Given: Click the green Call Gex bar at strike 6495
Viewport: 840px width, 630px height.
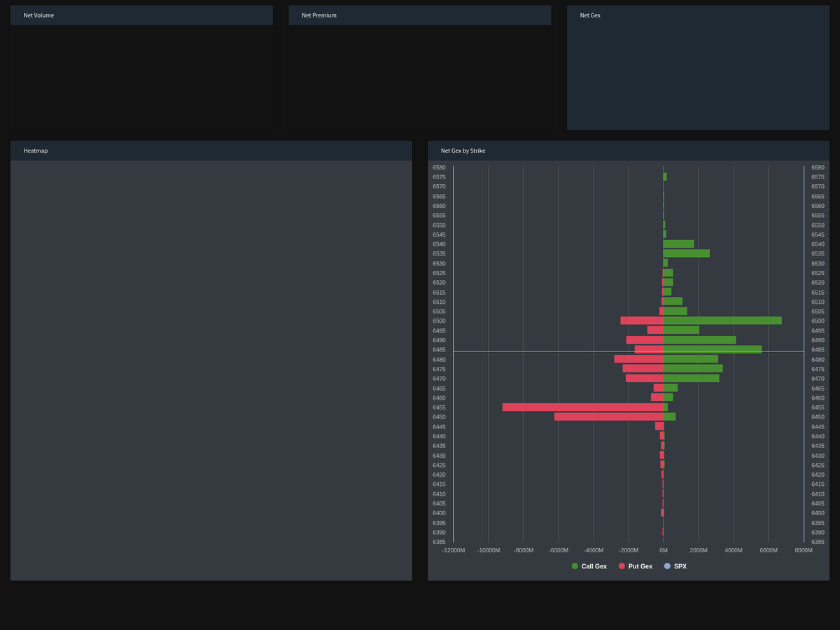Looking at the screenshot, I should point(681,330).
